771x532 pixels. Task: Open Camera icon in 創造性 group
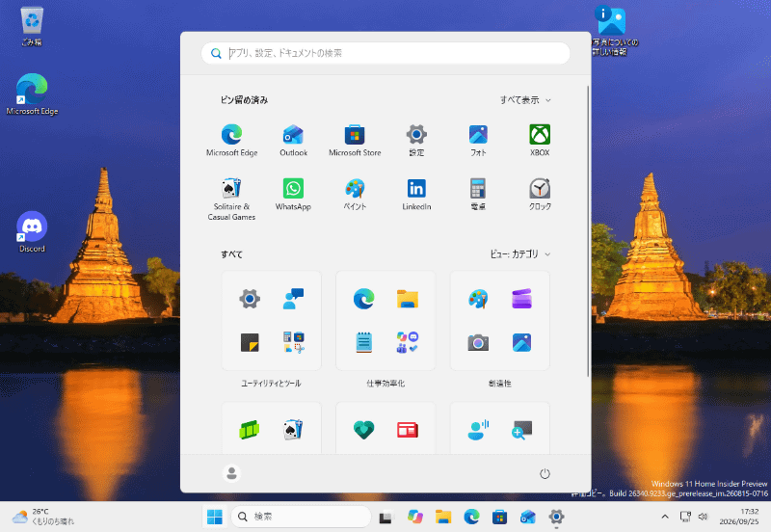click(478, 342)
